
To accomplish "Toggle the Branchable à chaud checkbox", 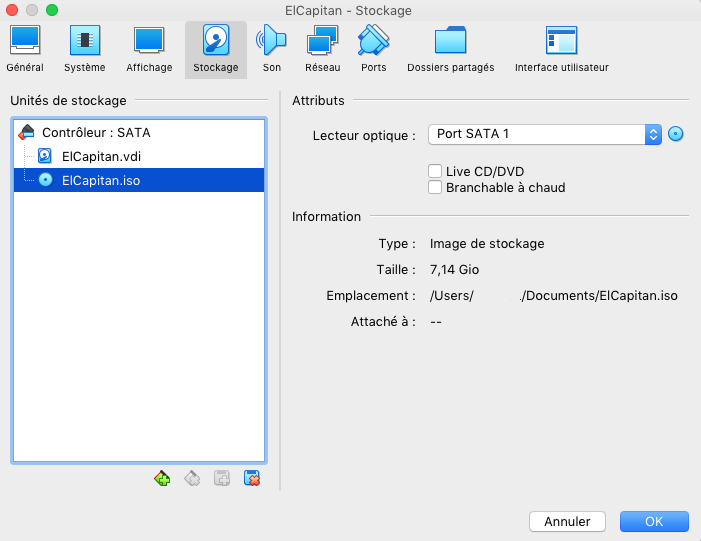I will pyautogui.click(x=435, y=187).
